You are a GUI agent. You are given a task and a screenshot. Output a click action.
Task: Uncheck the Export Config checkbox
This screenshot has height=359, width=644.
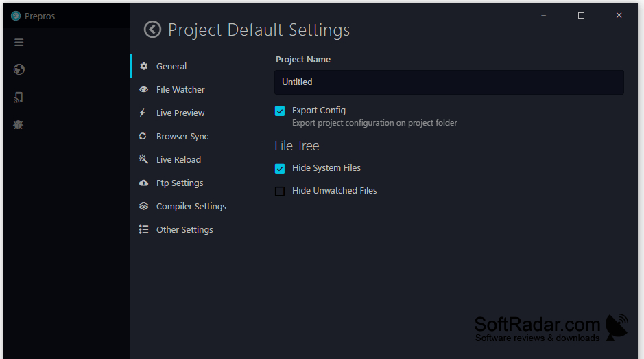click(x=280, y=111)
